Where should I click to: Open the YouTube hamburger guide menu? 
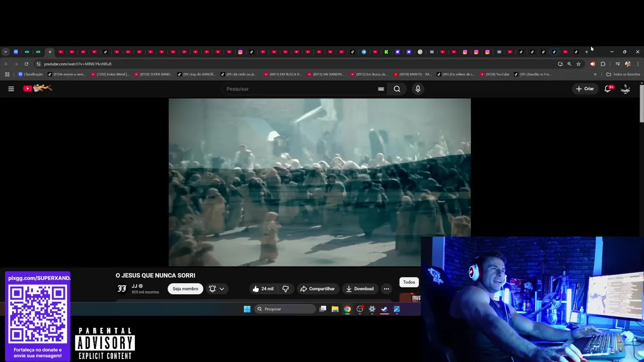click(x=11, y=88)
